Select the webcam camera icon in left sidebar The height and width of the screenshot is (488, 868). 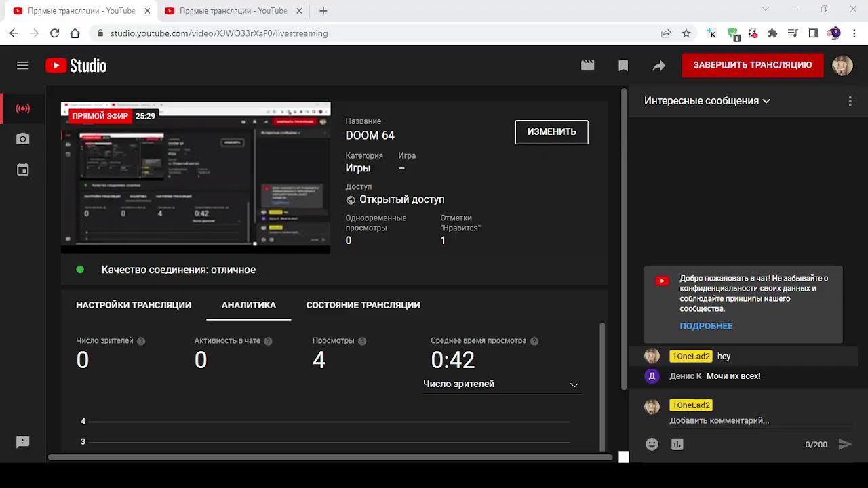pyautogui.click(x=23, y=139)
